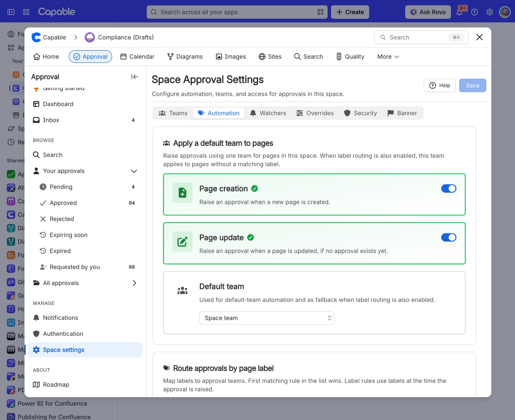Click the Page update edit icon
The height and width of the screenshot is (420, 515).
pos(182,242)
